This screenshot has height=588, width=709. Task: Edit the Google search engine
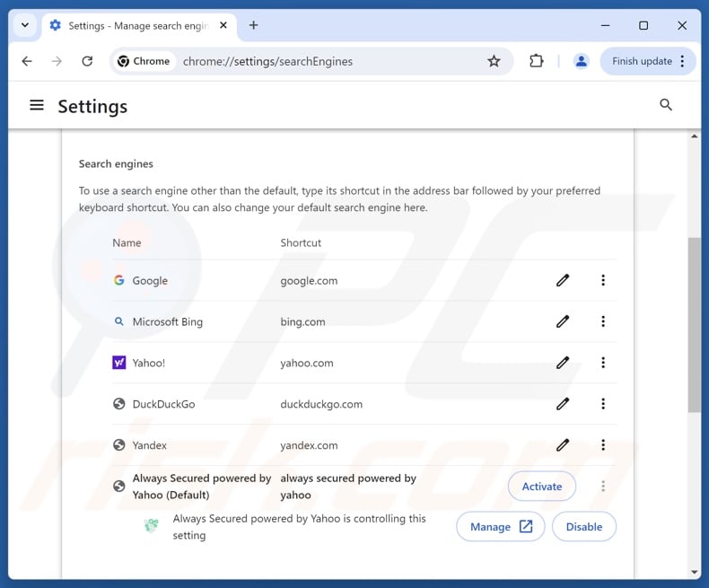[563, 280]
